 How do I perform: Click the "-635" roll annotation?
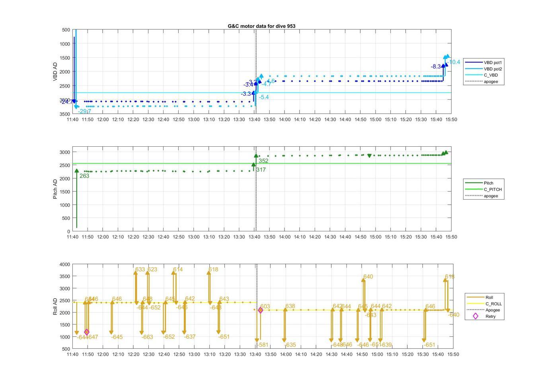(290, 345)
